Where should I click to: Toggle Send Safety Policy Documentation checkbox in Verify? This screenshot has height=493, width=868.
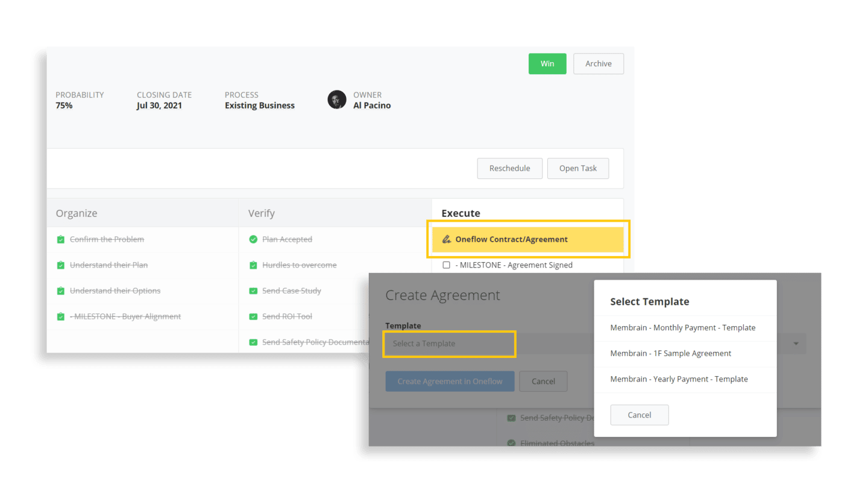(253, 342)
